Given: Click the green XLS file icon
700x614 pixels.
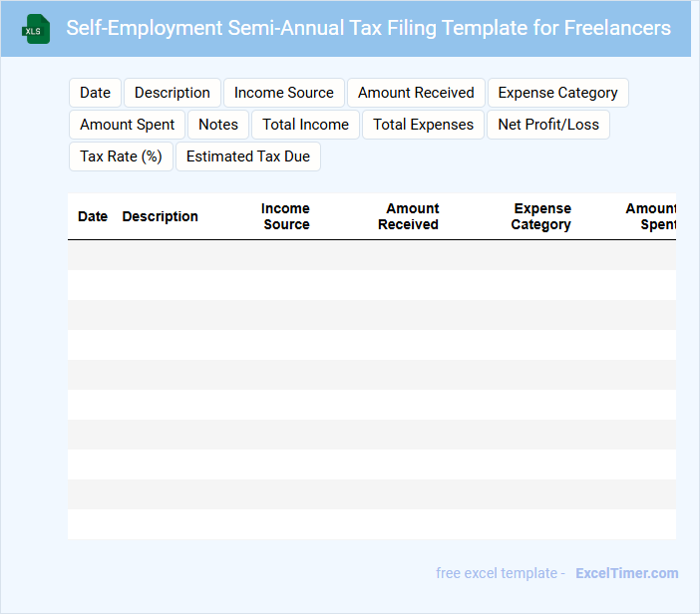Looking at the screenshot, I should click(36, 29).
